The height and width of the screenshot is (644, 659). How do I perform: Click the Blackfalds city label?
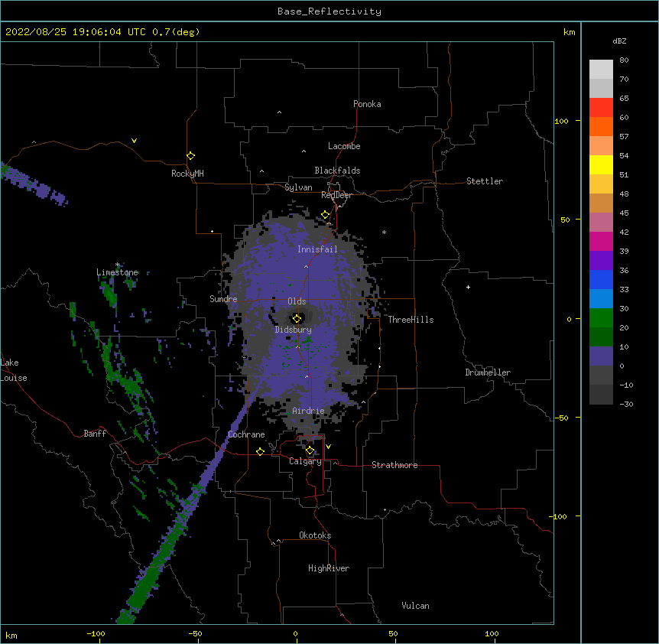[337, 171]
